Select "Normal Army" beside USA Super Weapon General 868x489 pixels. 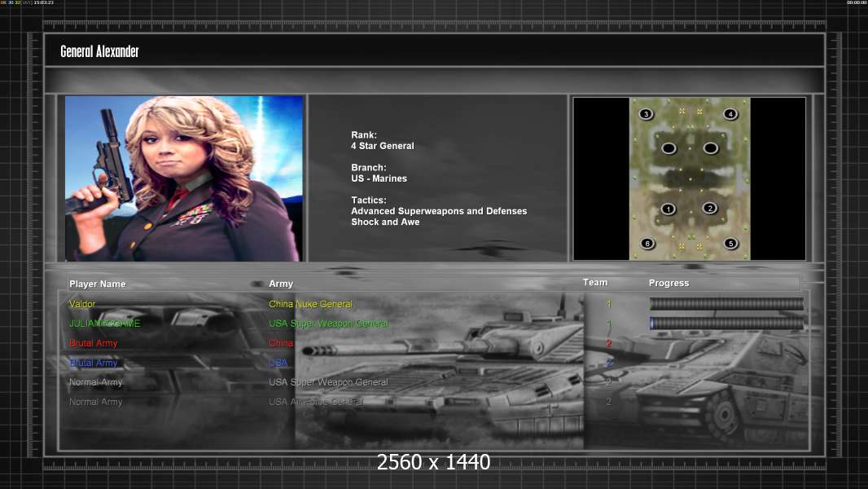pyautogui.click(x=96, y=382)
